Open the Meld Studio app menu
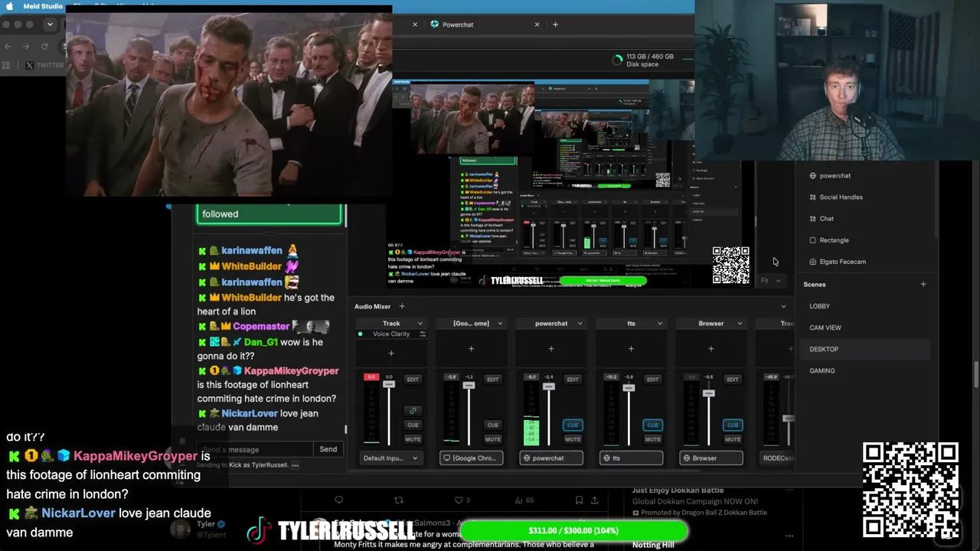 [x=43, y=6]
